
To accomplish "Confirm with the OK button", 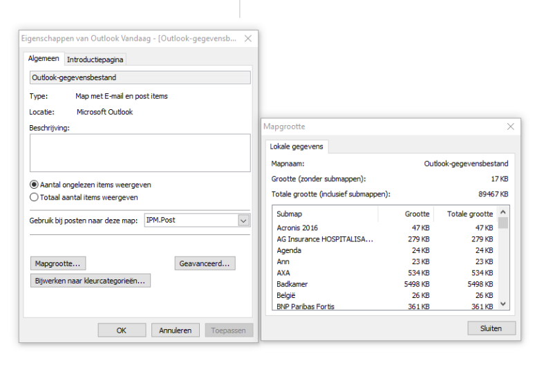I will pos(122,330).
